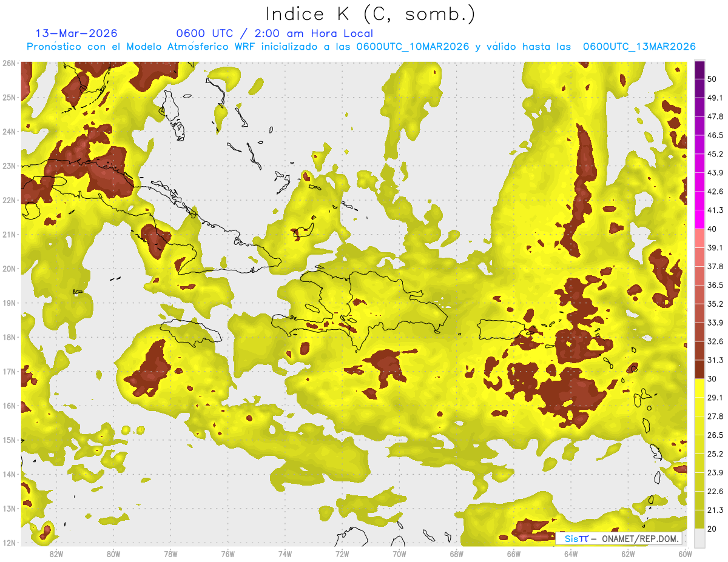Click the colorbar value 20
The image size is (728, 562).
pos(712,529)
